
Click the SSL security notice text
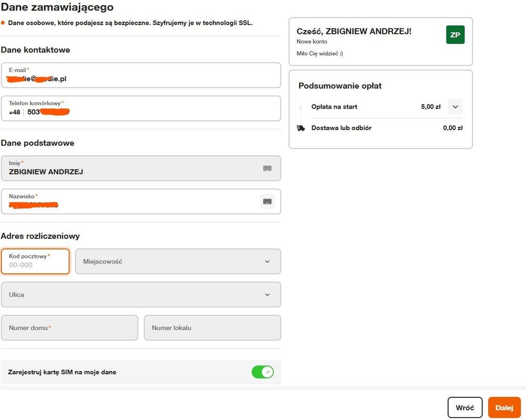(130, 23)
